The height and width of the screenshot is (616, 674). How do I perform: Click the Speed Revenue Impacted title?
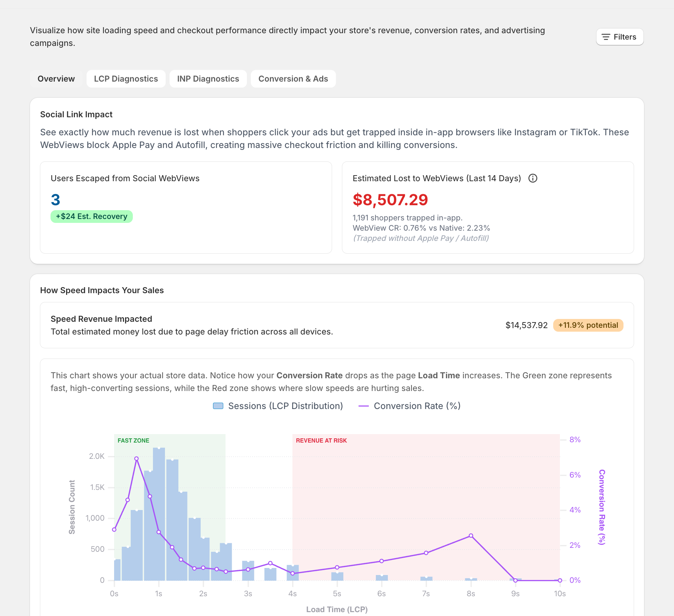(x=101, y=319)
